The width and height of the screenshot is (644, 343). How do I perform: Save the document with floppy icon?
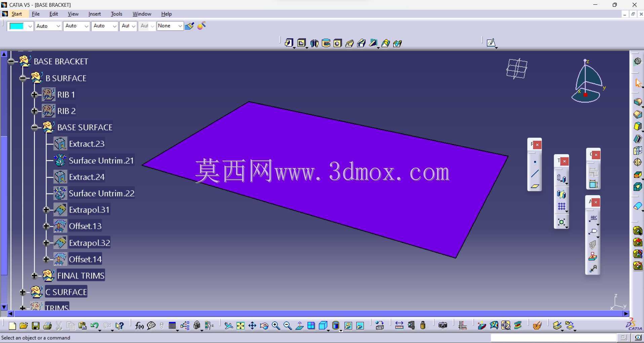35,326
